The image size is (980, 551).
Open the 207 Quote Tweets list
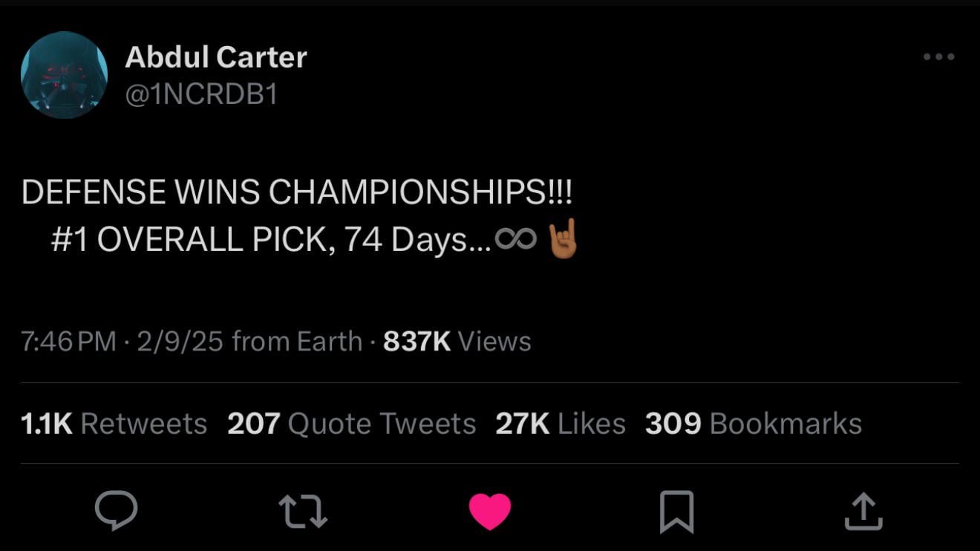351,423
